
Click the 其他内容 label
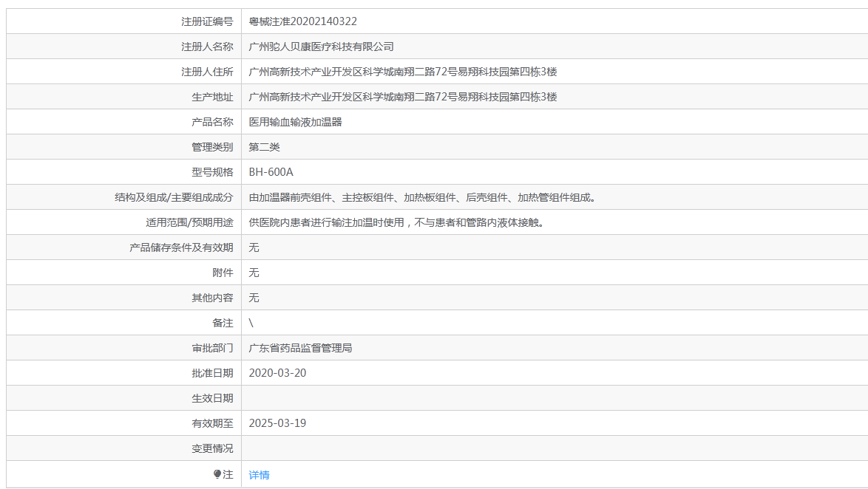coord(213,298)
